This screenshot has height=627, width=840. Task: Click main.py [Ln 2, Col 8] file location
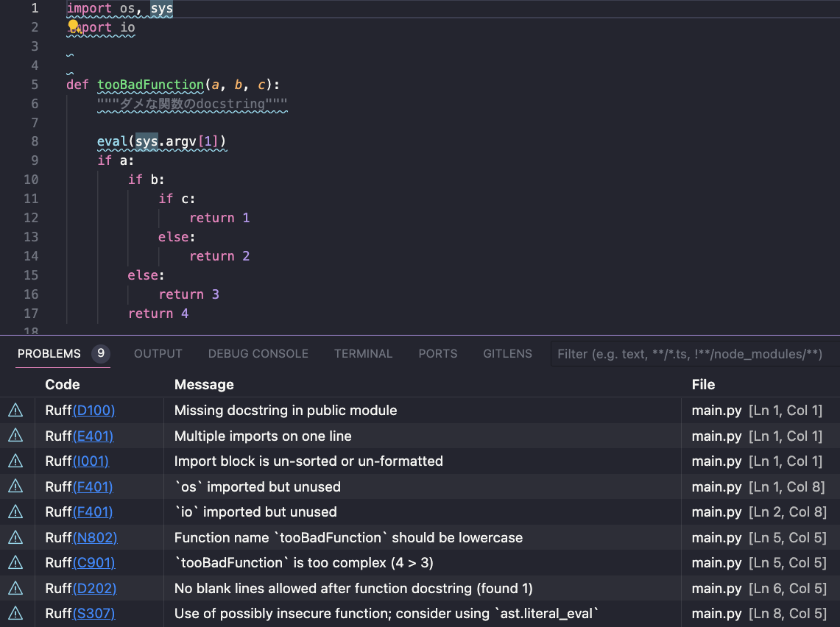(758, 512)
